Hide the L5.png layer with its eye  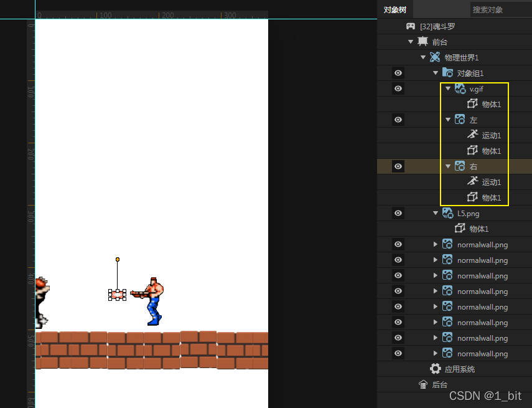[398, 213]
